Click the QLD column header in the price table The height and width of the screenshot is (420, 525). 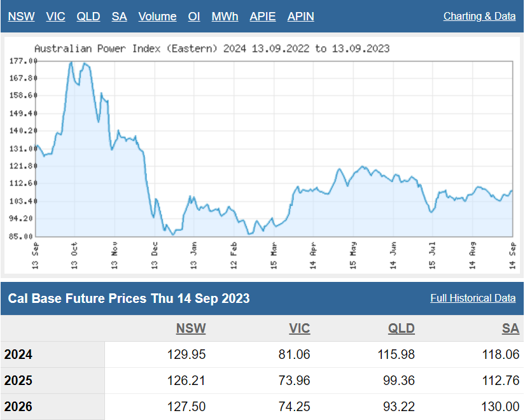point(401,328)
